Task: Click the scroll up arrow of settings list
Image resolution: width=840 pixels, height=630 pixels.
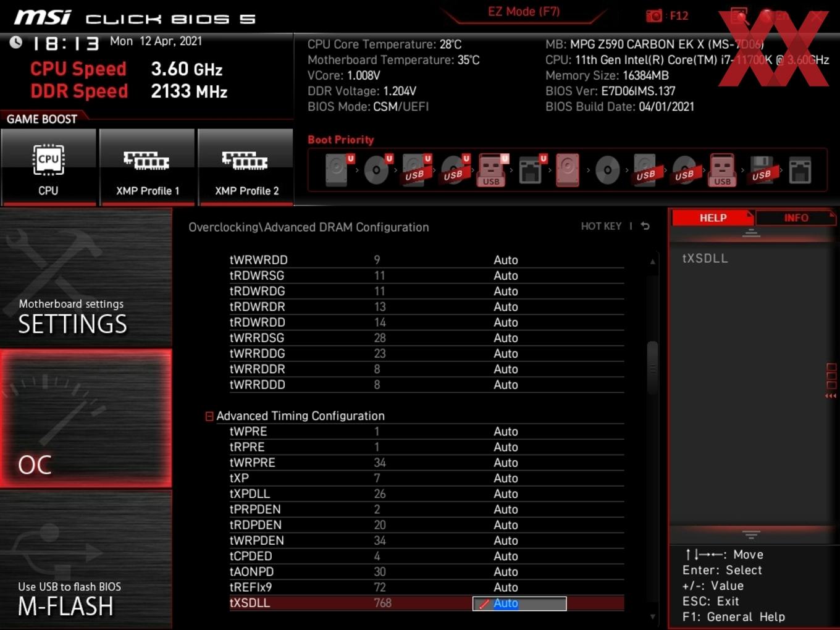Action: [652, 262]
